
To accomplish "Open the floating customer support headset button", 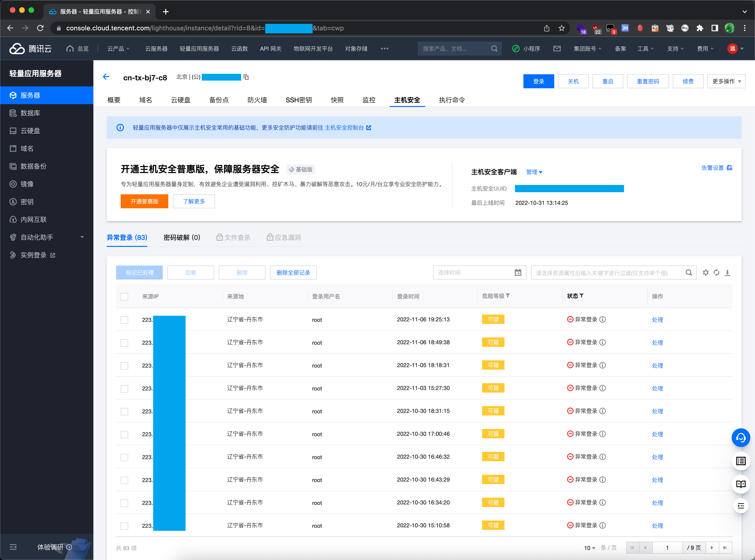I will click(x=741, y=438).
